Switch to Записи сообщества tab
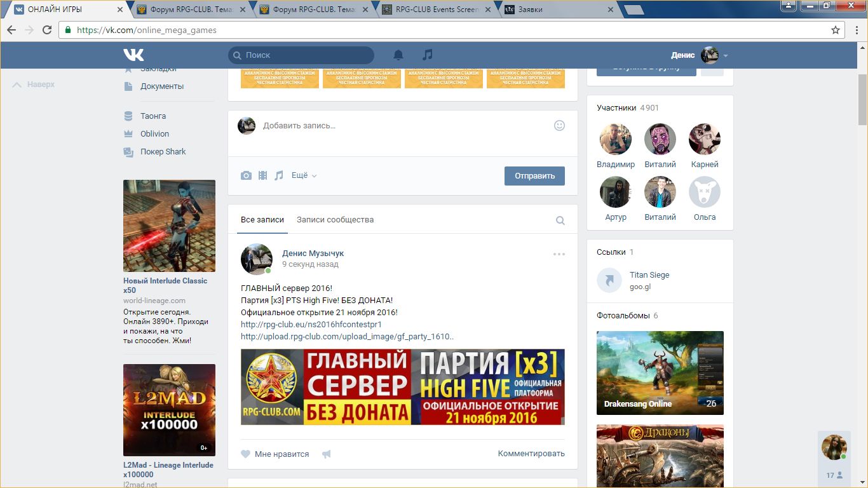The height and width of the screenshot is (488, 868). coord(335,220)
